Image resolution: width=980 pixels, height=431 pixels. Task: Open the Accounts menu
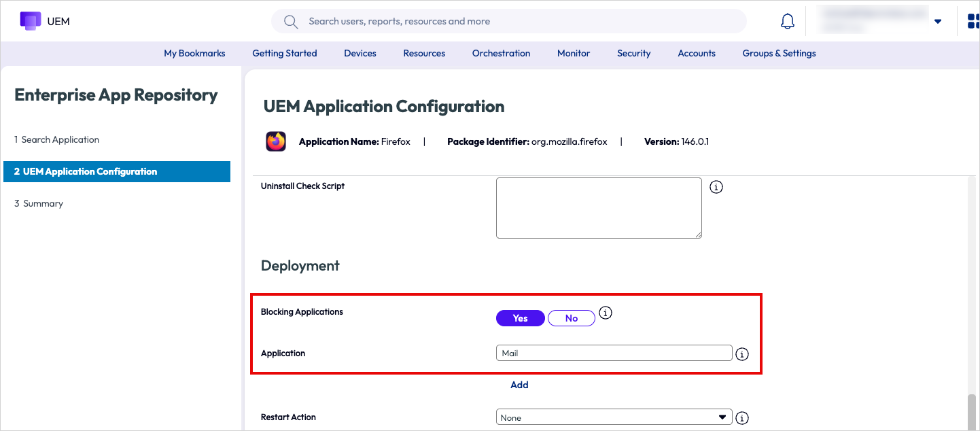point(697,53)
